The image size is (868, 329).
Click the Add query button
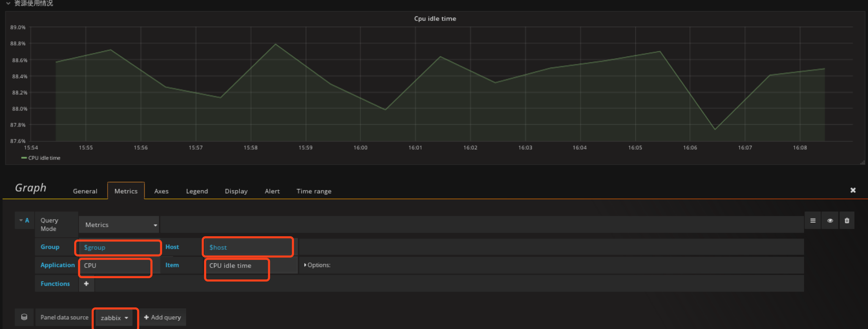point(162,317)
